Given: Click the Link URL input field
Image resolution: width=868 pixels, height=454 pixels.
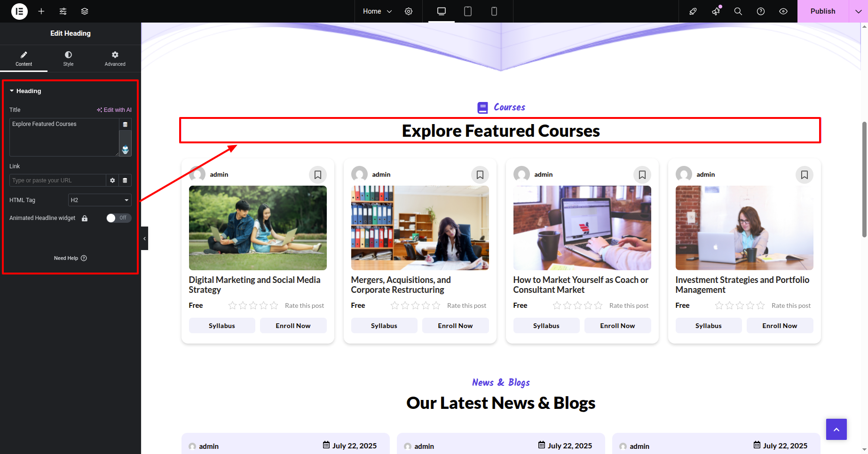Looking at the screenshot, I should click(58, 180).
